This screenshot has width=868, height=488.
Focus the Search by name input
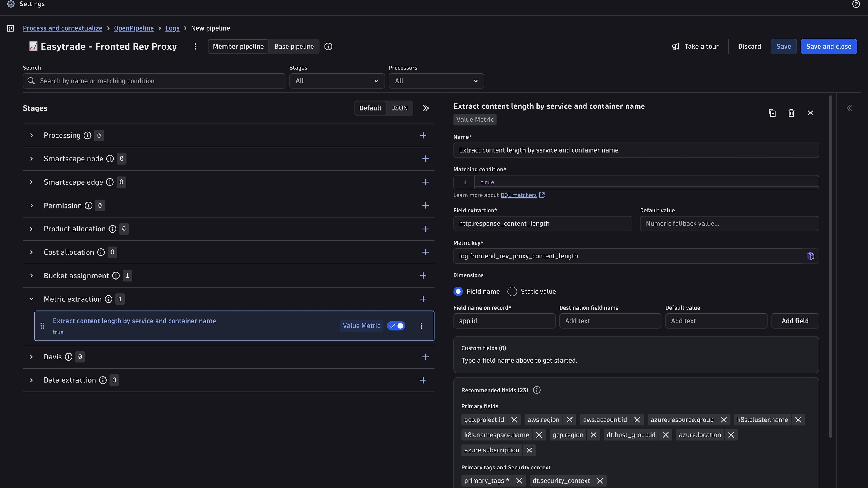(154, 81)
